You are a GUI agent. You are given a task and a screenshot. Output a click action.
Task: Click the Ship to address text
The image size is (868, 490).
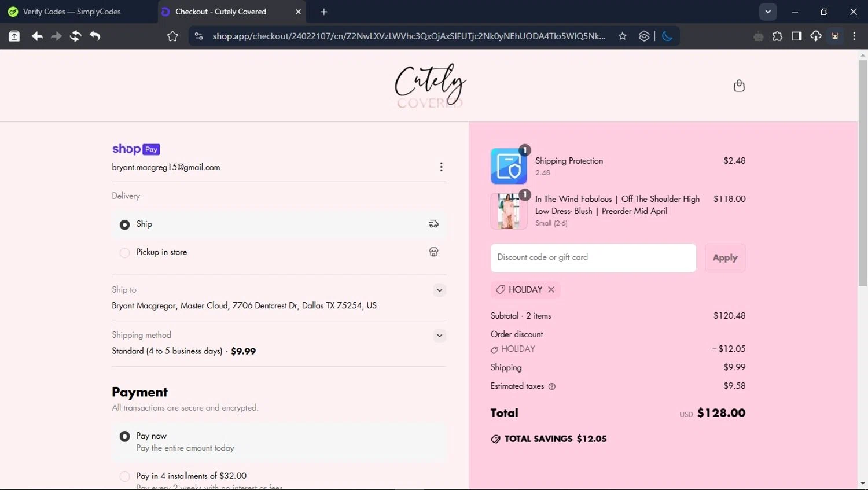tap(244, 305)
